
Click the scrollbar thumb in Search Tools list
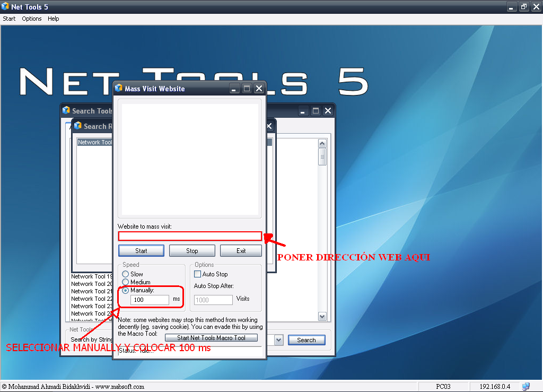point(322,157)
